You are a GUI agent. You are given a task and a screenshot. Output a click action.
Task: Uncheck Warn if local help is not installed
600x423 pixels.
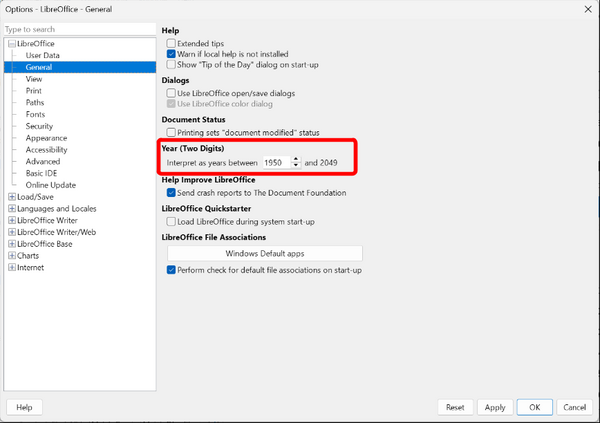coord(171,54)
